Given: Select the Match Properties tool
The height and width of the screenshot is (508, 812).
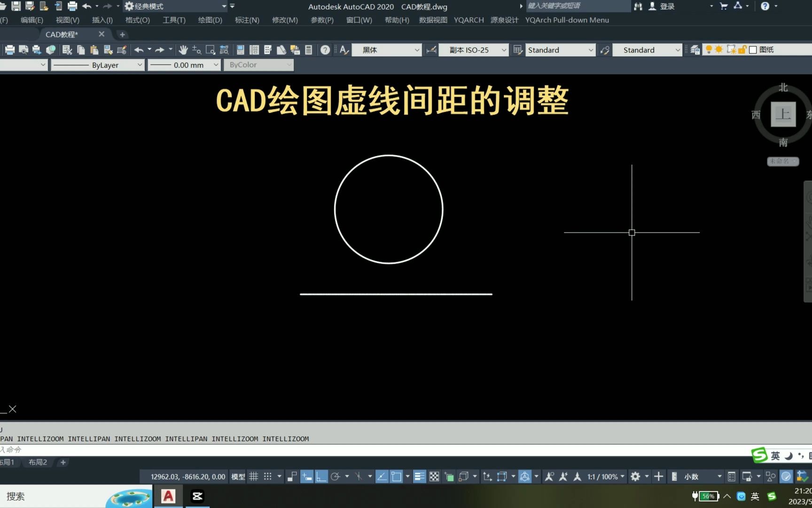Looking at the screenshot, I should [108, 50].
